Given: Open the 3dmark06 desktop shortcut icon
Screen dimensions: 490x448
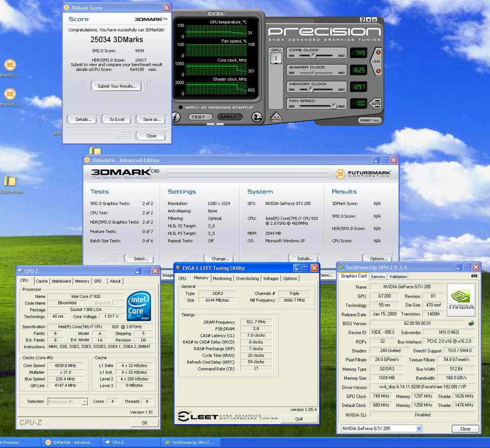Looking at the screenshot, I should [x=10, y=94].
